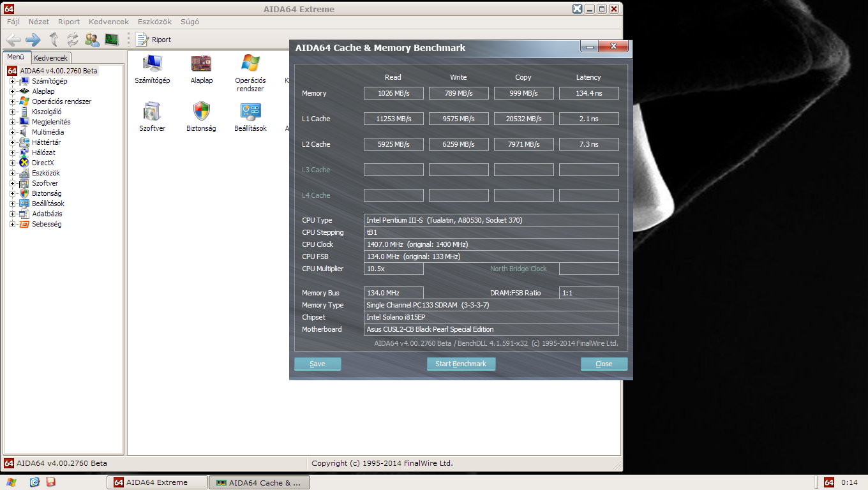
Task: Expand the Számítógép tree node
Action: 12,81
